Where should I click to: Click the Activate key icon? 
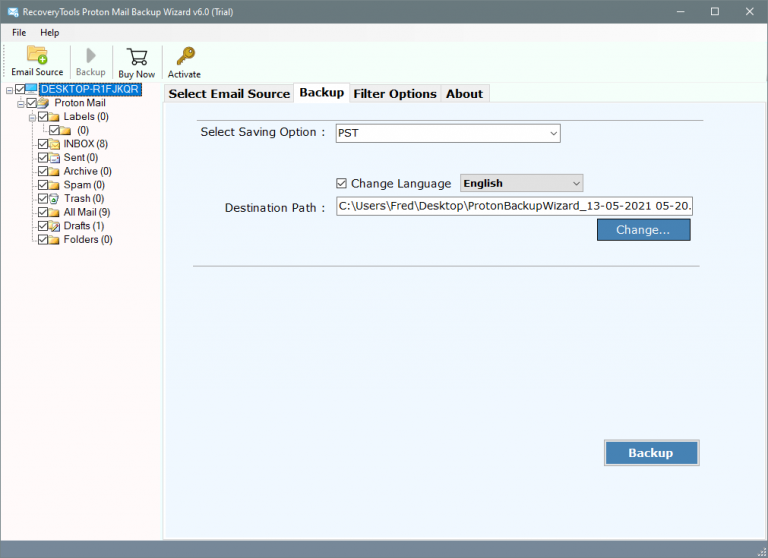click(x=185, y=56)
